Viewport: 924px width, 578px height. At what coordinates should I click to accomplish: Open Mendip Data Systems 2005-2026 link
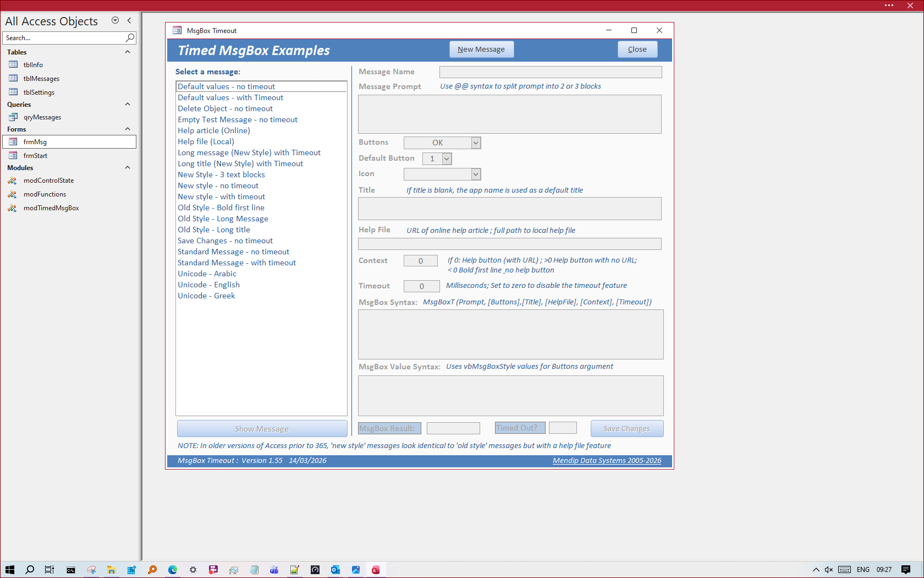point(607,461)
